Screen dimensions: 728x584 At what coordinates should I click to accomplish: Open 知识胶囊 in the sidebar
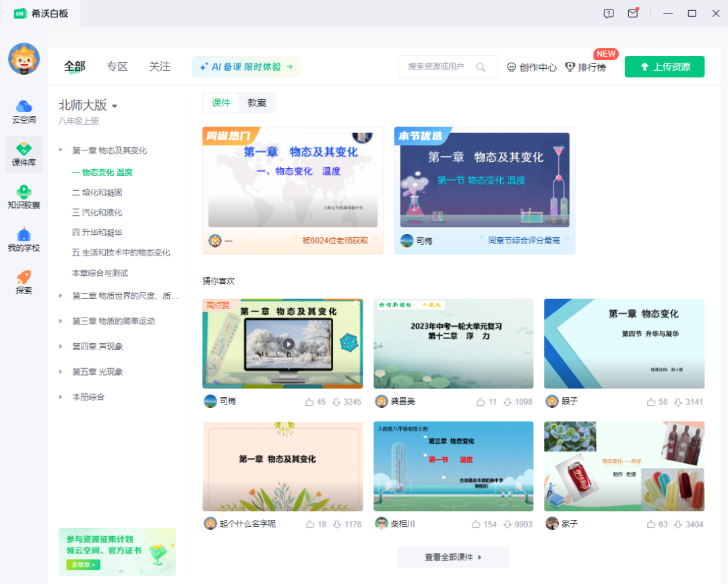[24, 197]
